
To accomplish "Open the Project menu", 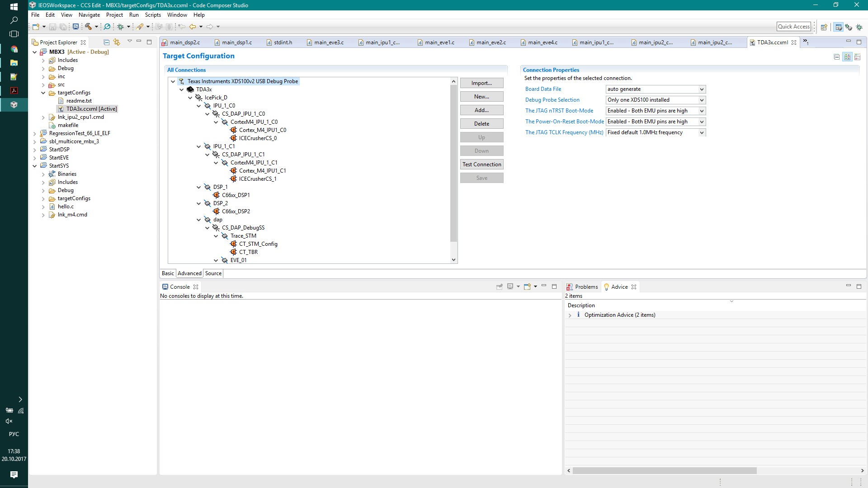I will tap(114, 15).
